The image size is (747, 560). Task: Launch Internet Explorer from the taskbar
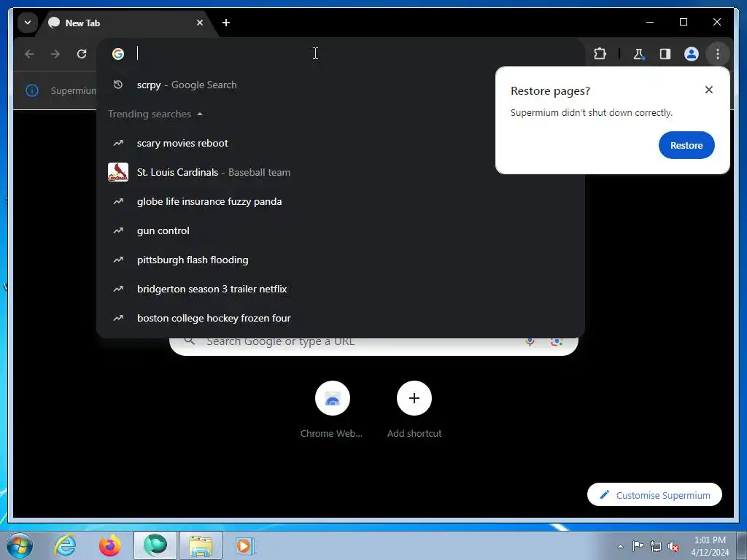(65, 545)
